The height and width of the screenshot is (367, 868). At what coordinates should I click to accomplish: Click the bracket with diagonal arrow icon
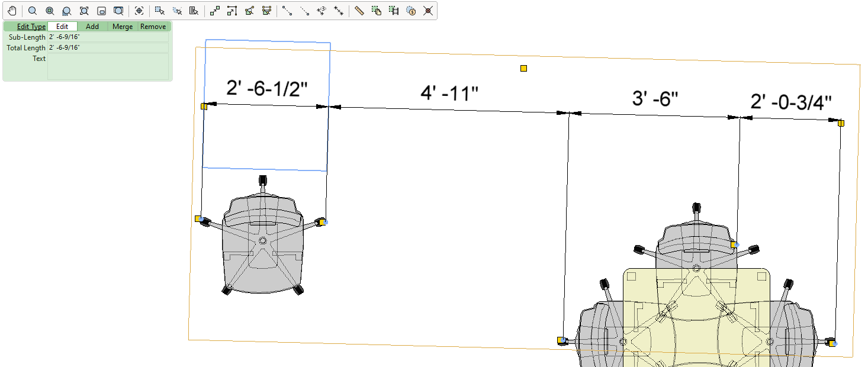click(232, 11)
